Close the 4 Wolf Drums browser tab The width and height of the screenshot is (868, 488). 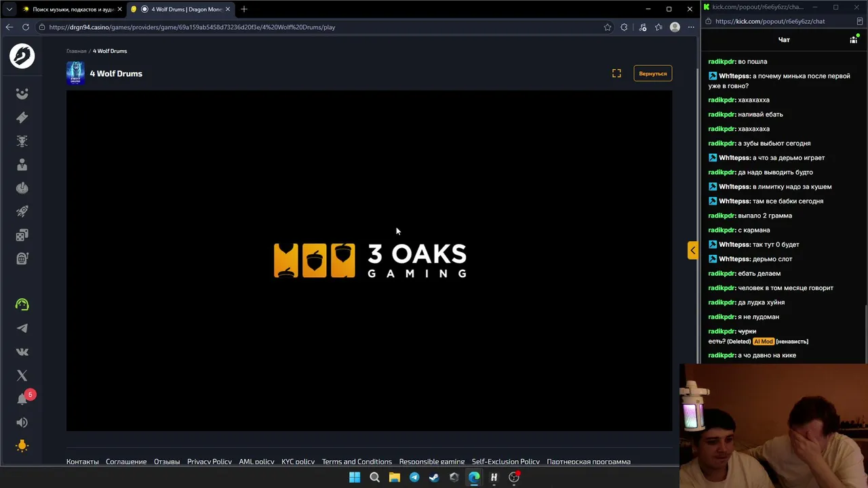tap(228, 9)
